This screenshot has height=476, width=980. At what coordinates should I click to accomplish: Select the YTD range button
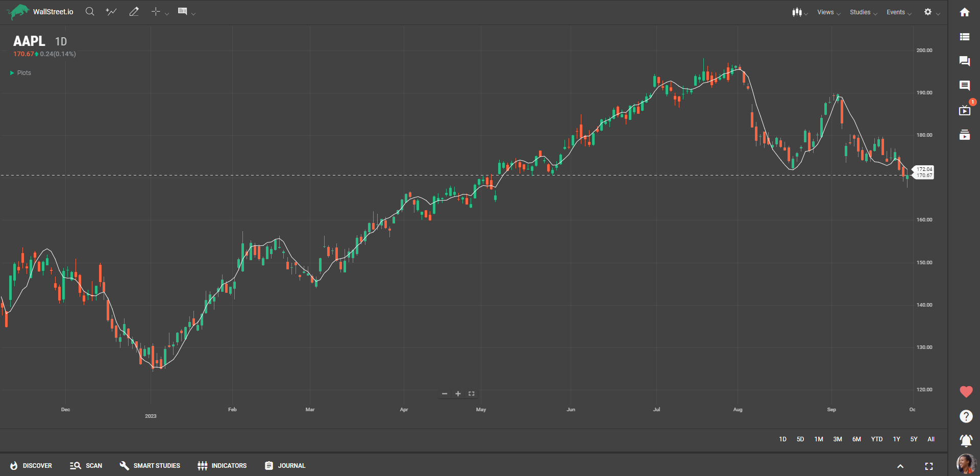pyautogui.click(x=877, y=439)
